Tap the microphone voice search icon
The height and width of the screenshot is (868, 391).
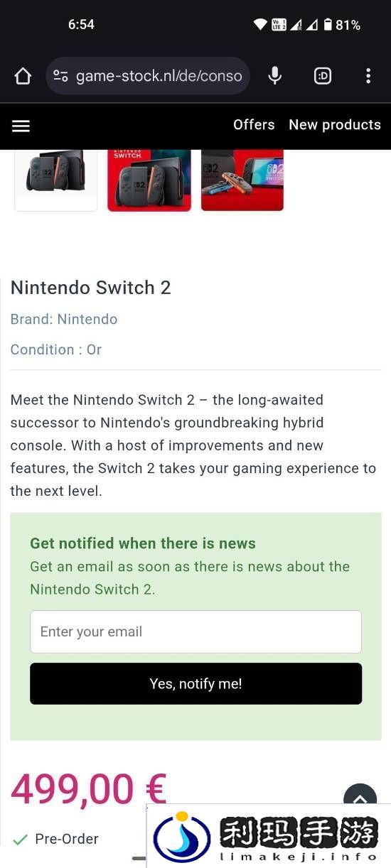(x=275, y=75)
